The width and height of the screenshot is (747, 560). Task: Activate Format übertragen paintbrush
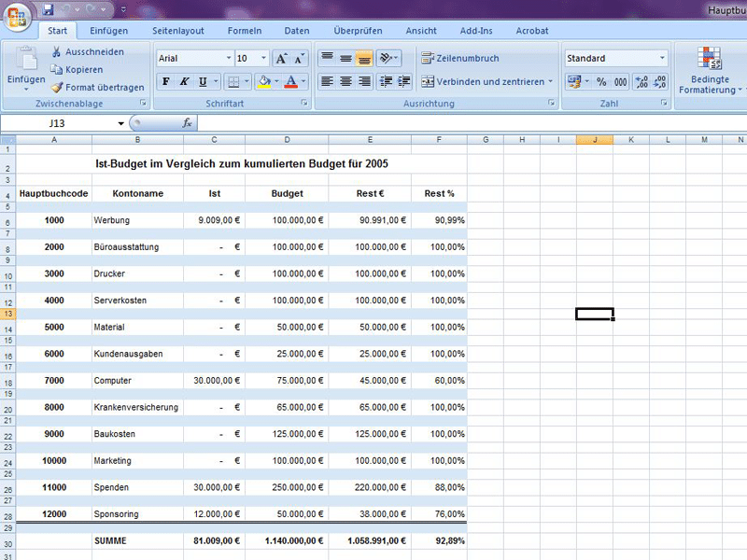(98, 87)
